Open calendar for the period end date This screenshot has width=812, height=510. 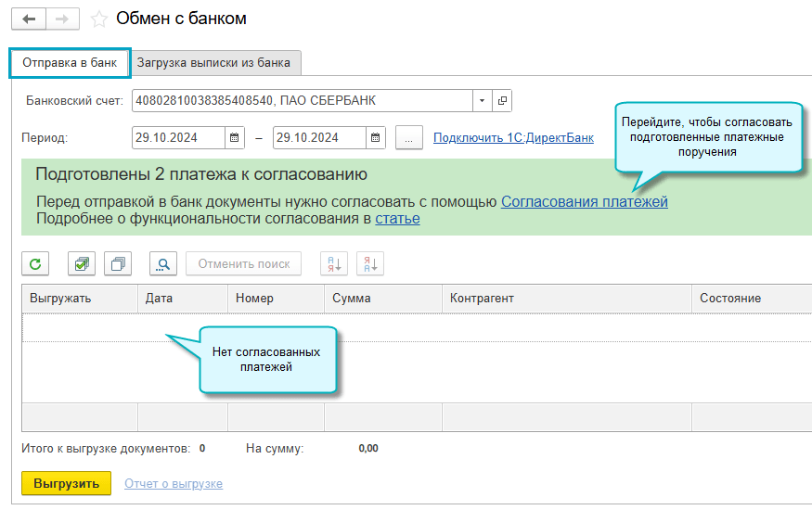(376, 138)
